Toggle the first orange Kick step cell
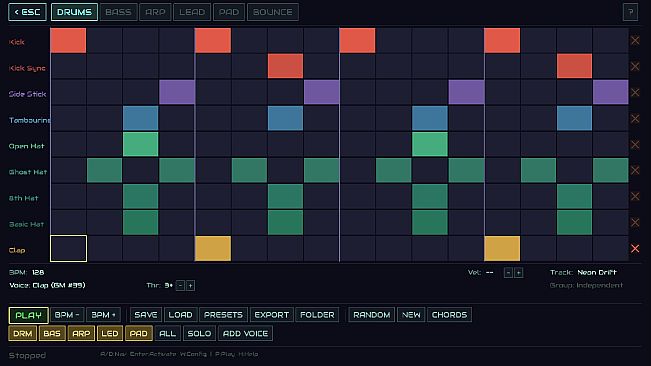Viewport: 651px width, 366px height. pyautogui.click(x=68, y=40)
